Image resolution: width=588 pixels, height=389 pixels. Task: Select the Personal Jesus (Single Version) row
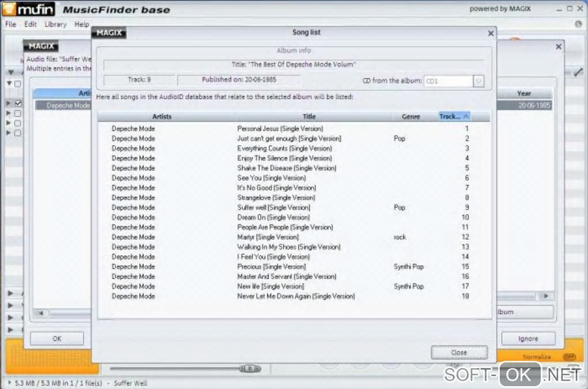pos(293,129)
